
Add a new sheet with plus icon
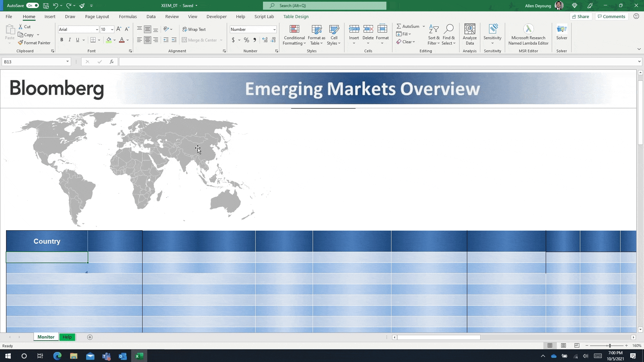pyautogui.click(x=90, y=337)
